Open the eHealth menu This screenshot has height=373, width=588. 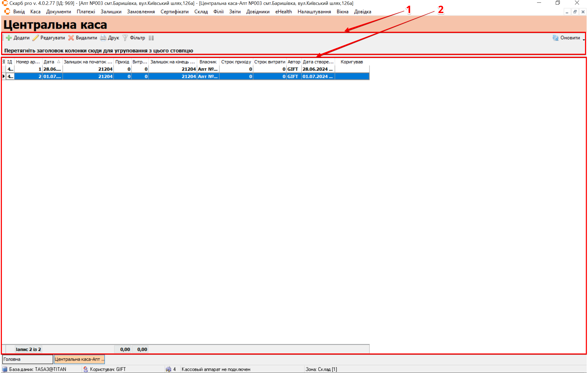pos(283,12)
